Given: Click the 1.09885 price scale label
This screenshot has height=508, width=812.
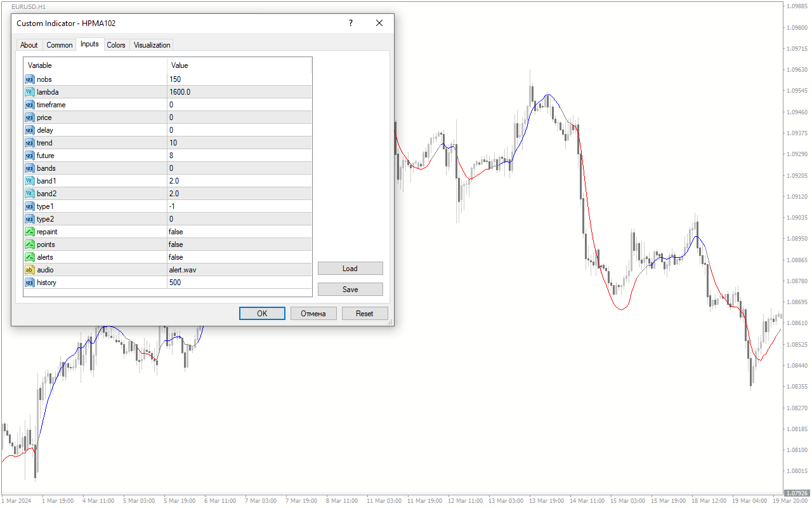Looking at the screenshot, I should click(797, 6).
